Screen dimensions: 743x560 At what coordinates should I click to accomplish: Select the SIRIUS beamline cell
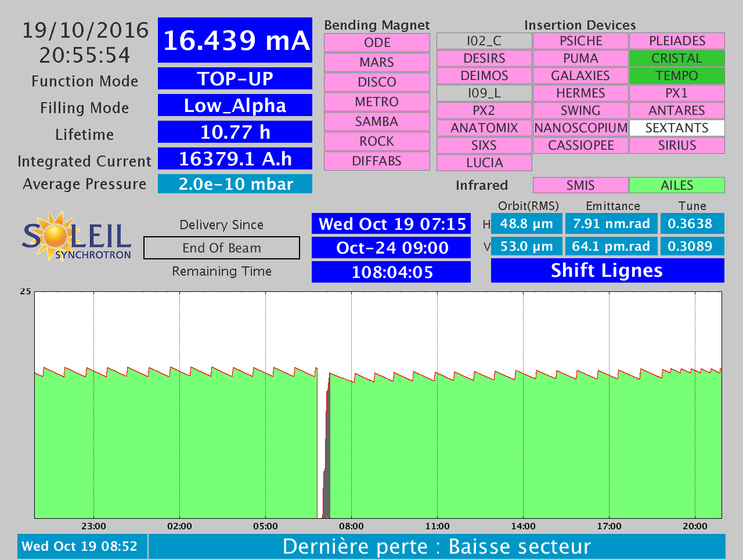point(677,146)
